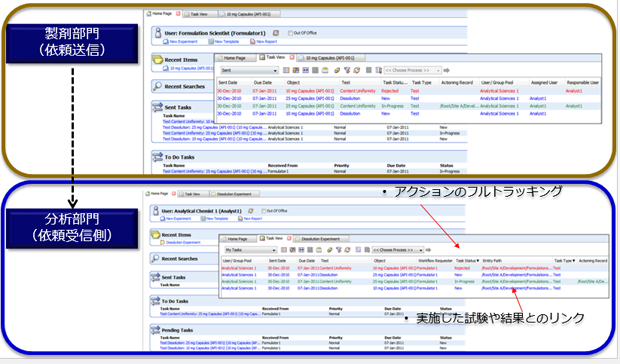Click Workflow Requester column header in Analyst table
This screenshot has width=620, height=364.
(x=435, y=261)
